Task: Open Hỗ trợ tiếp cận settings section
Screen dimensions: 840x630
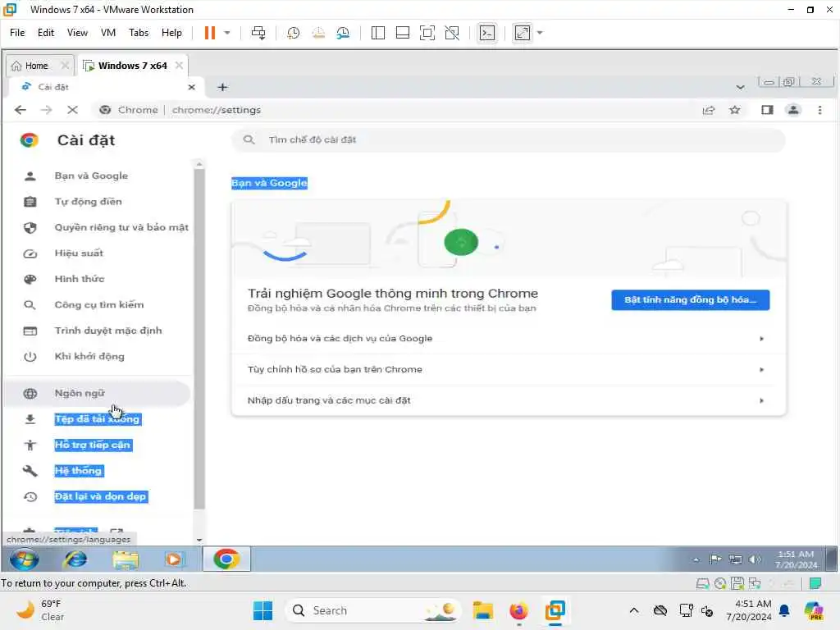Action: 98,445
